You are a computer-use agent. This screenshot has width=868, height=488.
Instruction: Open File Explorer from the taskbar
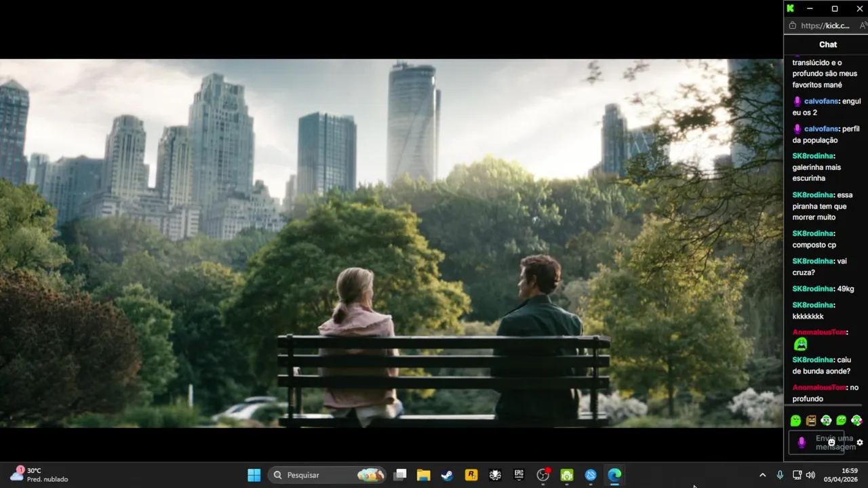coord(423,475)
